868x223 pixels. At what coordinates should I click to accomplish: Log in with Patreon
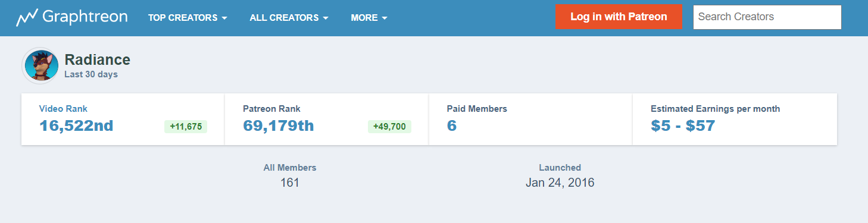619,17
